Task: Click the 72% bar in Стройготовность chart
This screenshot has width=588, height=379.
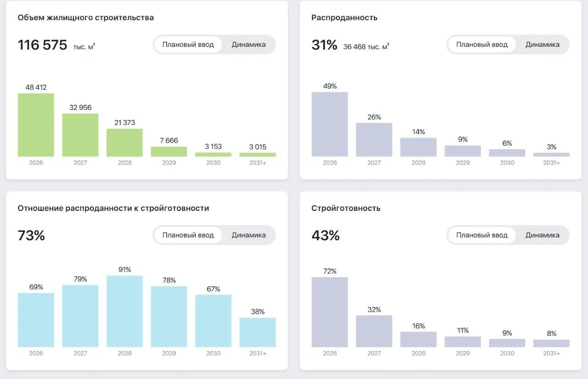Action: point(330,312)
